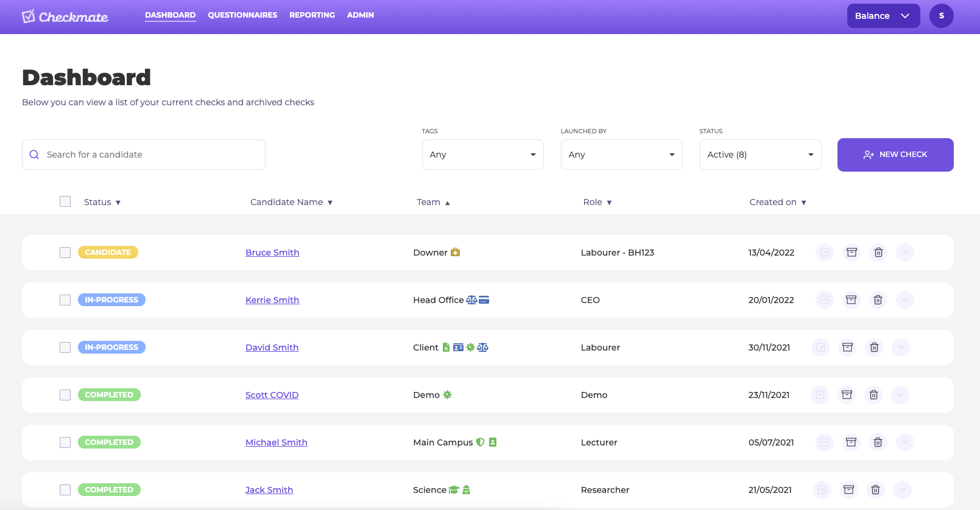Open the Questionnaires tab
The image size is (980, 510).
click(x=242, y=15)
